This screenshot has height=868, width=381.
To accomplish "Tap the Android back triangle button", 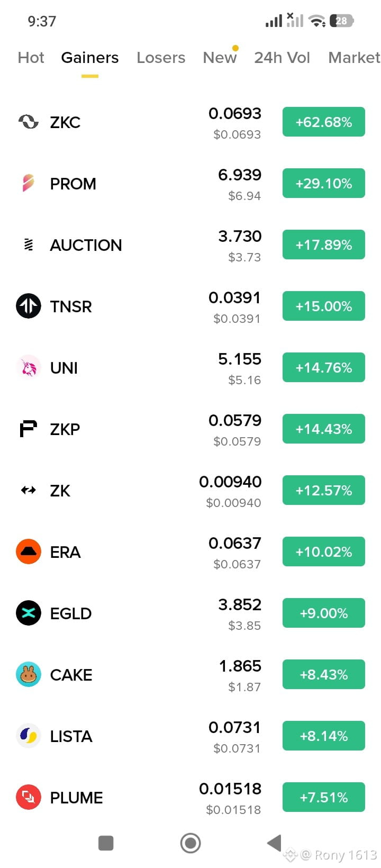I will tap(274, 843).
